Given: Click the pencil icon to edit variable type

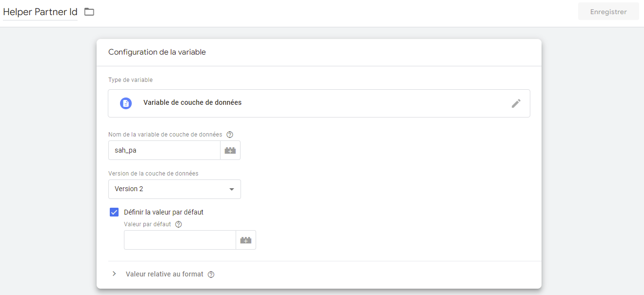Looking at the screenshot, I should click(x=516, y=103).
